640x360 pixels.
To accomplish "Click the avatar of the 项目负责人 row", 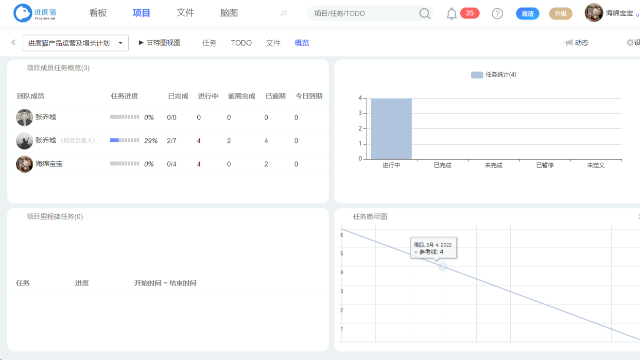I will [x=24, y=140].
